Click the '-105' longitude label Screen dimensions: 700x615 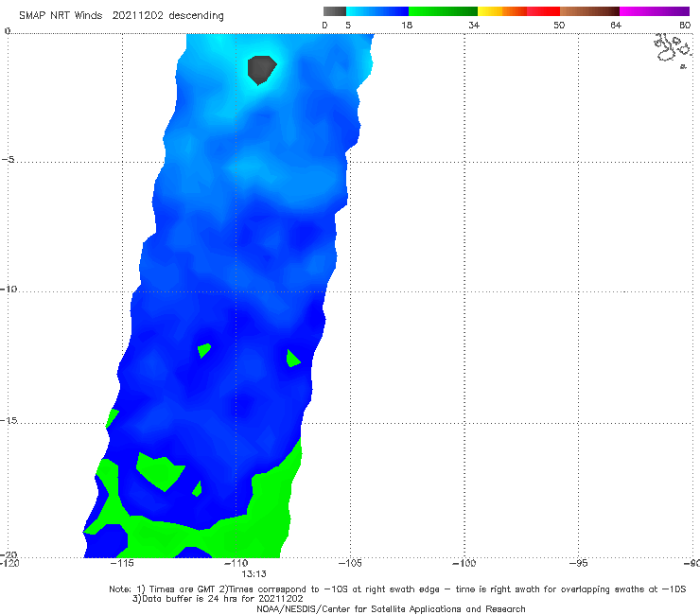350,564
